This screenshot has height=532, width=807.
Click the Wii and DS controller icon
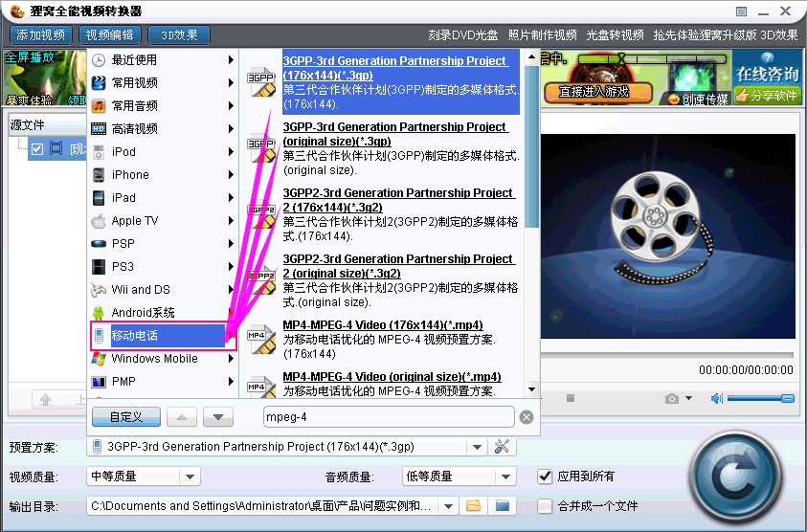(x=99, y=290)
